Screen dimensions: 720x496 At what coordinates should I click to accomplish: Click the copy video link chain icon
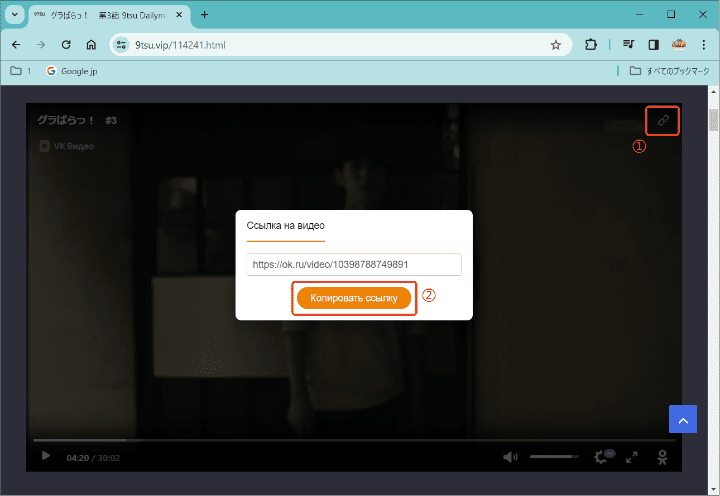[663, 120]
